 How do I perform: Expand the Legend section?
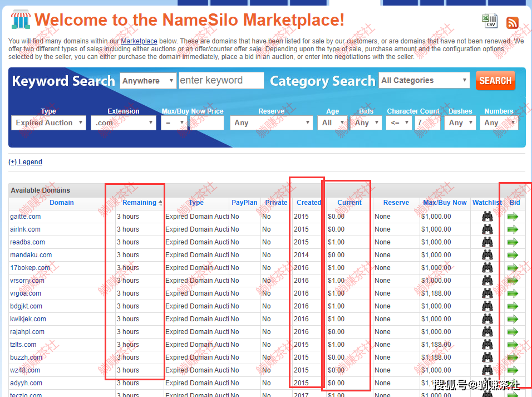(26, 162)
